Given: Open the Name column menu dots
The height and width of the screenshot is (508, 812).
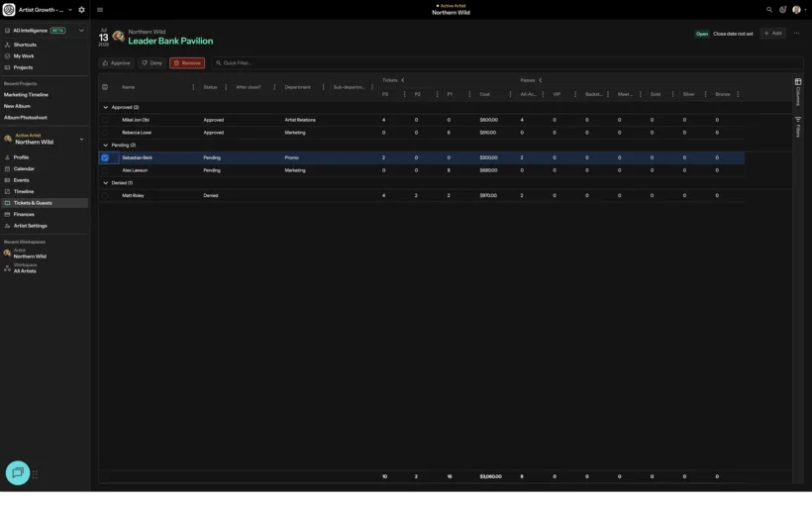Looking at the screenshot, I should click(193, 87).
